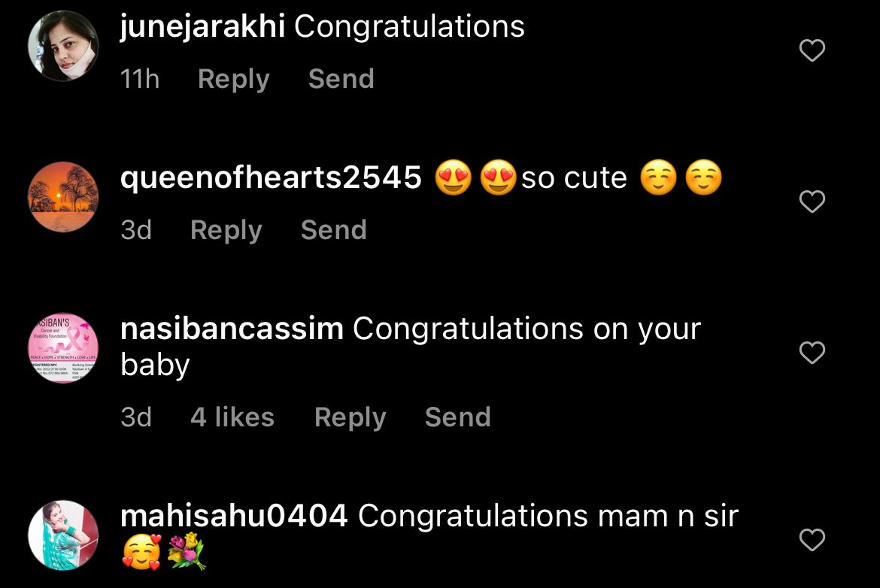
Task: Tap the mahisahu0404 username
Action: [234, 517]
